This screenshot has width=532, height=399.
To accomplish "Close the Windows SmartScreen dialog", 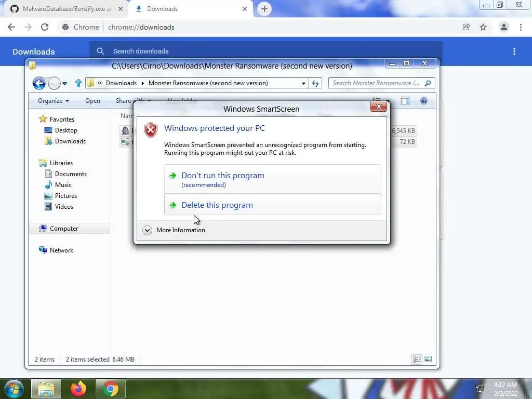I will click(x=379, y=107).
